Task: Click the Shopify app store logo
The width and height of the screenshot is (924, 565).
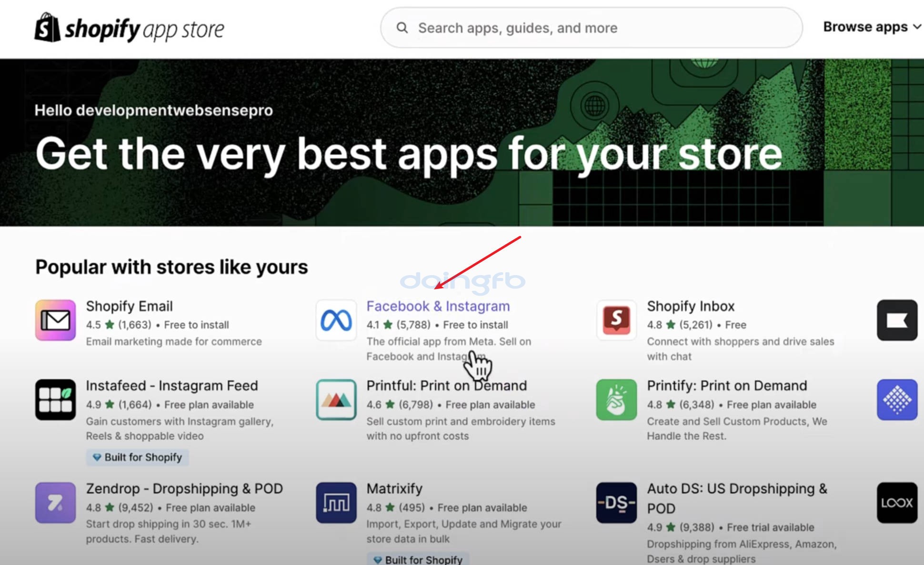Action: (x=129, y=28)
